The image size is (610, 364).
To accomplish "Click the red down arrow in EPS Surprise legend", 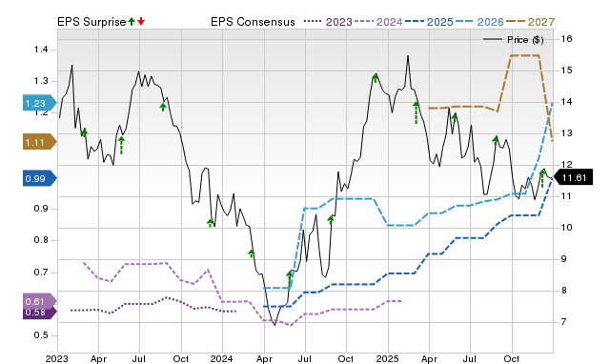I will point(141,22).
